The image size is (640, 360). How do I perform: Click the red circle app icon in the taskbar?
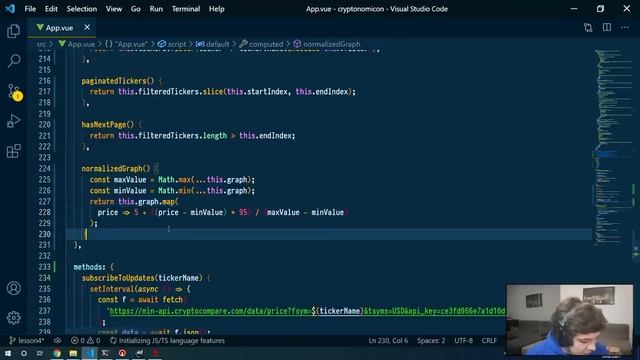[x=122, y=353]
